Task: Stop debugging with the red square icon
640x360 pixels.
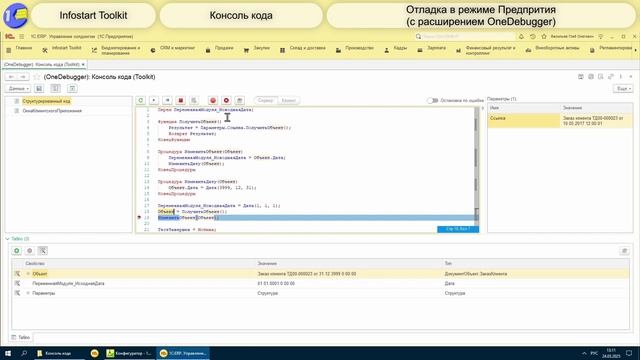Action: (x=181, y=100)
